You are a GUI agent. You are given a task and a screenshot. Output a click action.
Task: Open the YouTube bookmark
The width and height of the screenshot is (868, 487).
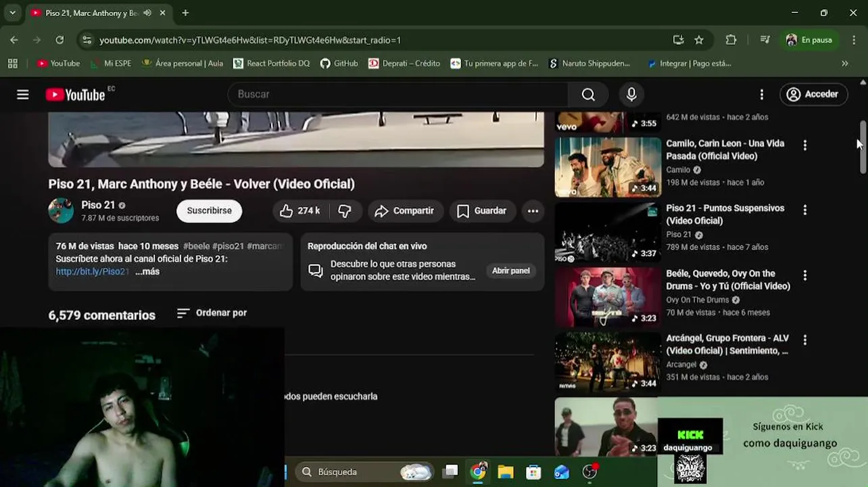point(58,64)
